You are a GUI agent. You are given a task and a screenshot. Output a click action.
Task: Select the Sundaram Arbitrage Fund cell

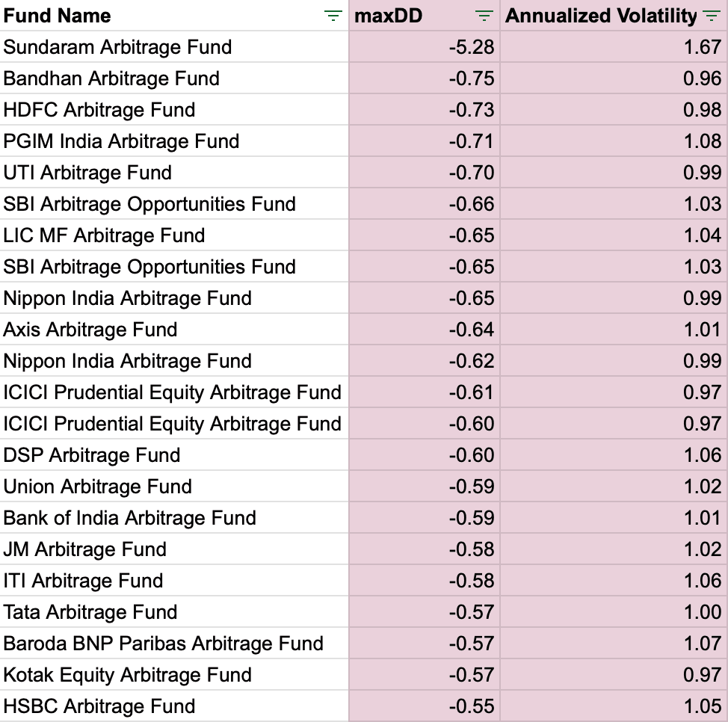pyautogui.click(x=117, y=47)
